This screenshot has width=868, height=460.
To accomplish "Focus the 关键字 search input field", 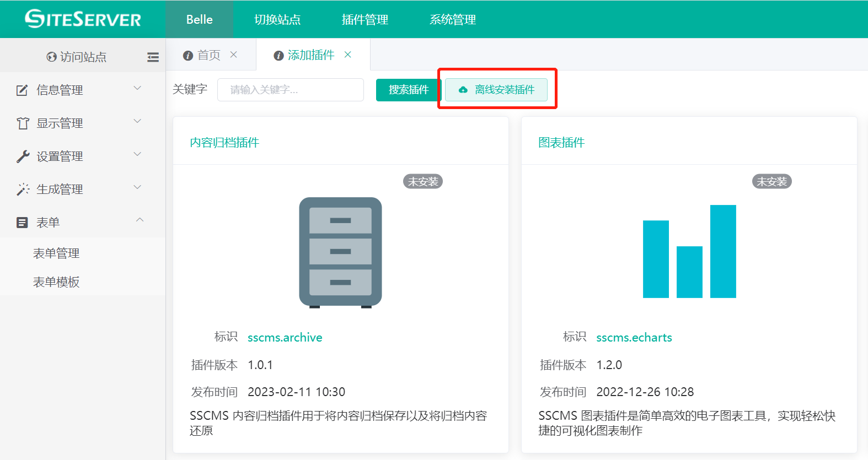I will click(x=290, y=90).
